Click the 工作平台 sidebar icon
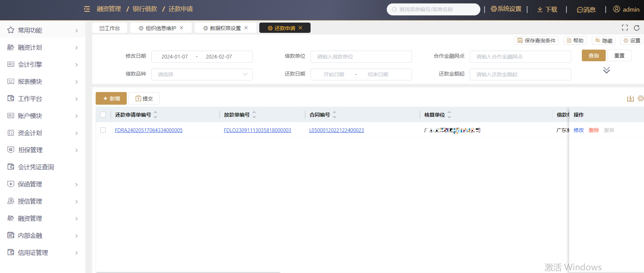Screen dimensions: 644x273 click(11, 99)
